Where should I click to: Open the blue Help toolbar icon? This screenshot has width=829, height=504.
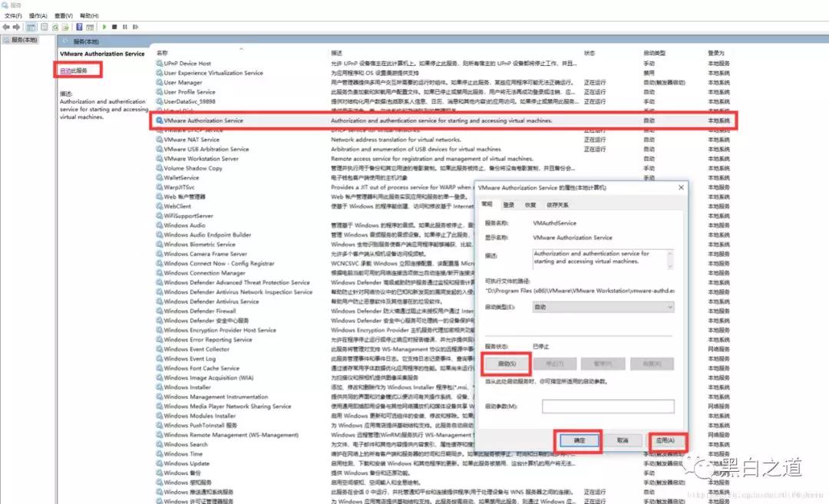(x=79, y=27)
